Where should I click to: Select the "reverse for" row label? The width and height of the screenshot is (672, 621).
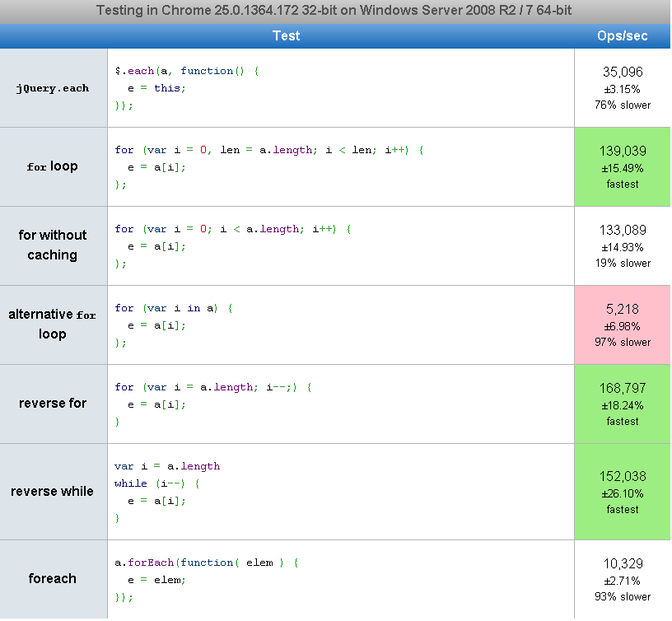(x=53, y=404)
